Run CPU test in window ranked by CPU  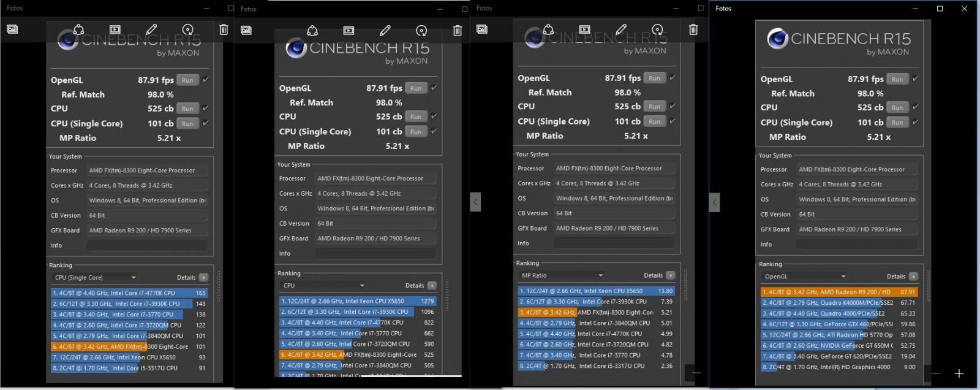tap(416, 117)
